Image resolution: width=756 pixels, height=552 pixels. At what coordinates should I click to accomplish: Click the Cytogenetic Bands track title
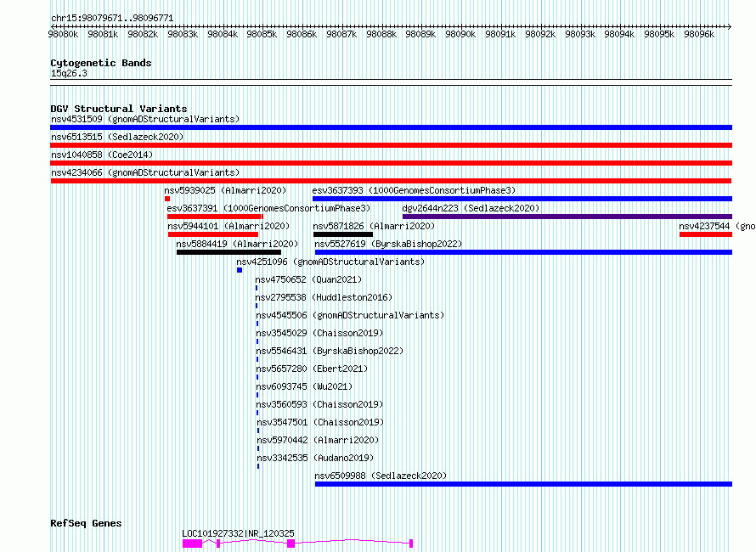[x=101, y=63]
